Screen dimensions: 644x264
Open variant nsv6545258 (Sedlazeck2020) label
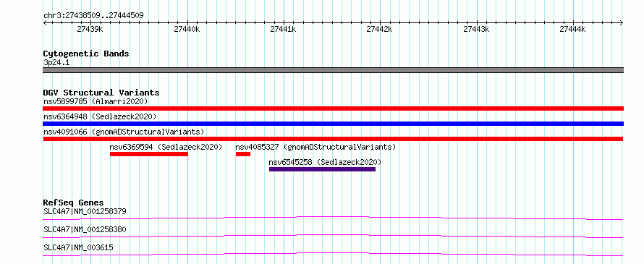pyautogui.click(x=325, y=162)
